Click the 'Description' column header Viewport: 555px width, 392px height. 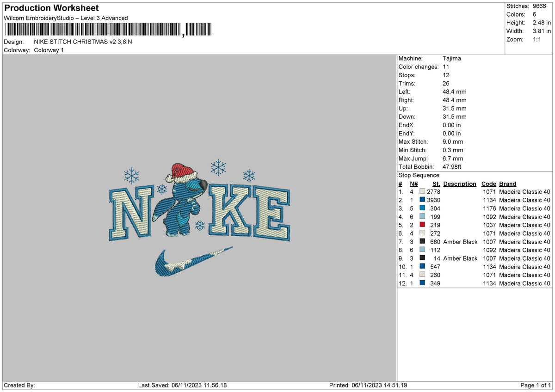460,184
